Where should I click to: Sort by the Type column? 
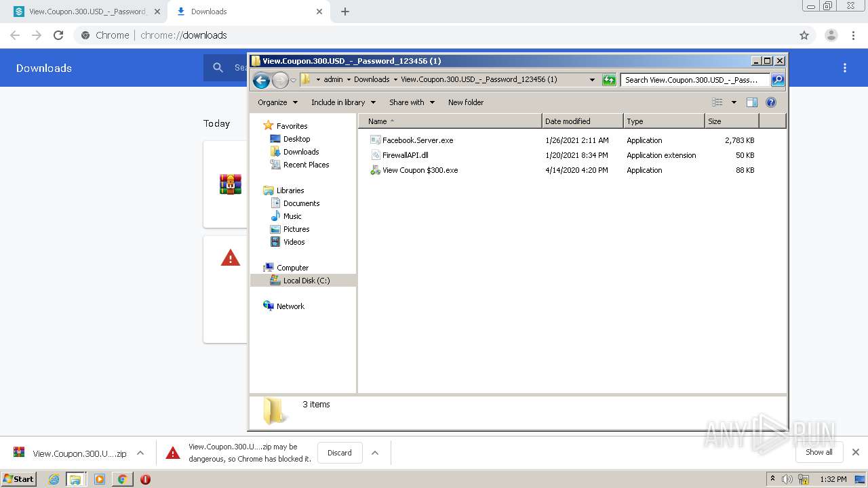pos(664,121)
